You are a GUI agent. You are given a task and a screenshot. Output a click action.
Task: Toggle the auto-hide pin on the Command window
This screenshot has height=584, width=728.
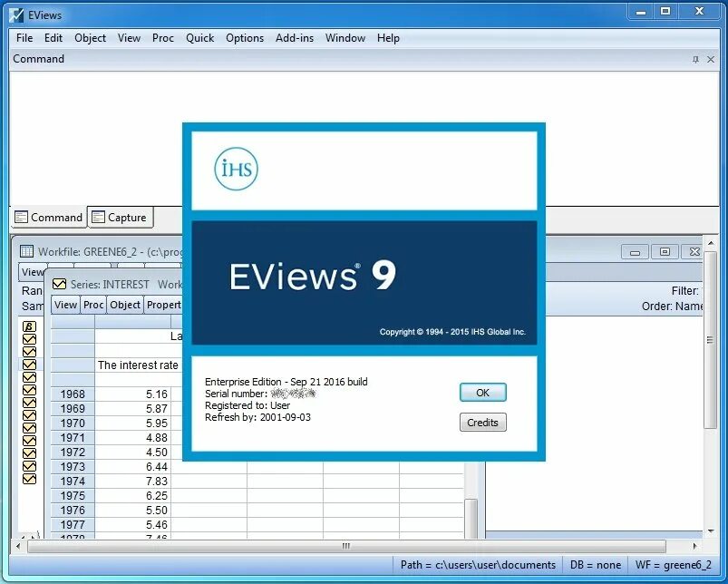click(695, 59)
